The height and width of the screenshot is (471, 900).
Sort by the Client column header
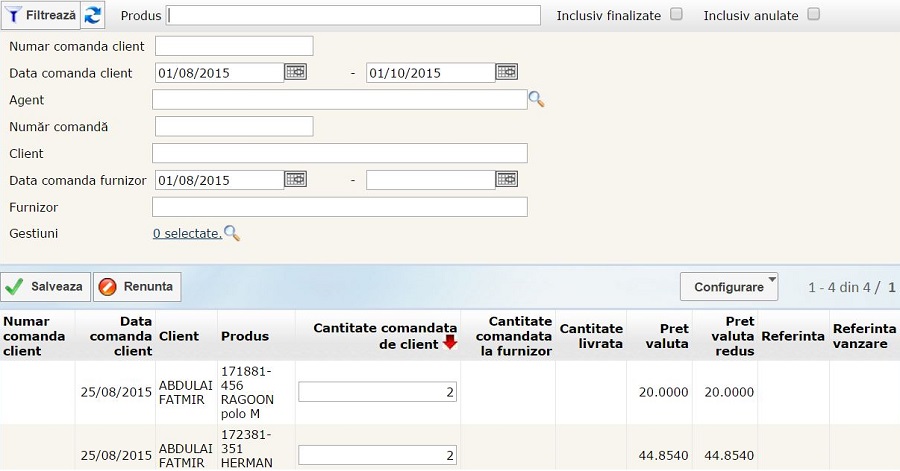tap(178, 336)
